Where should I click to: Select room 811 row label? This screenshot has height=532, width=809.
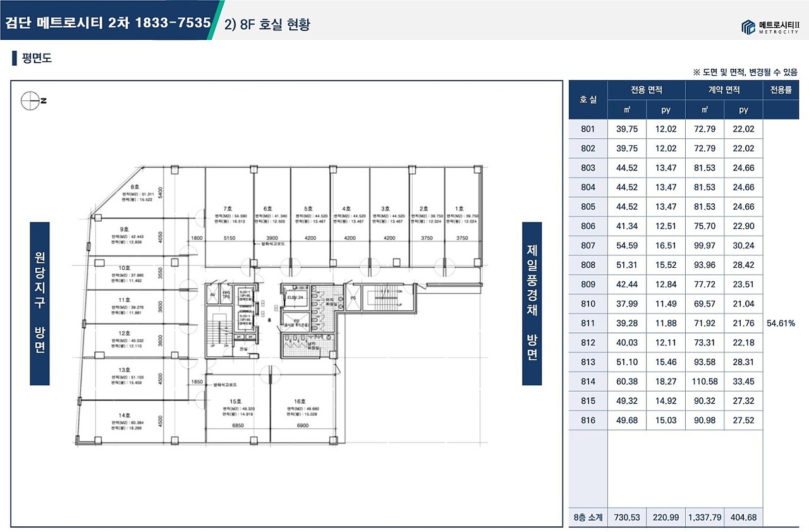coord(588,323)
